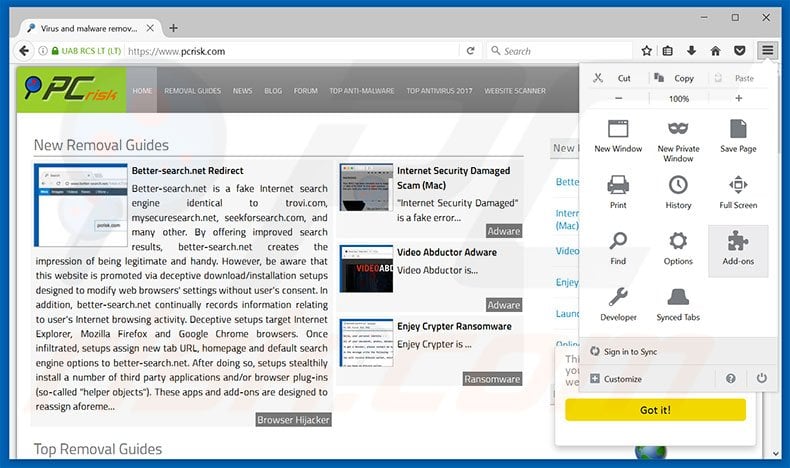Open FORUM nav item
790x468 pixels.
tap(306, 91)
